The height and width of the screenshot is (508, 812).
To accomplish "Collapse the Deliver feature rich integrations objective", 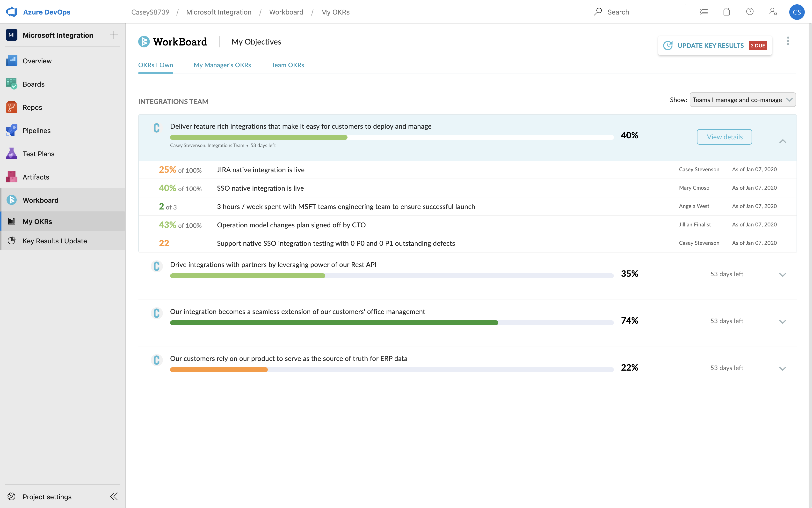I will pos(783,142).
